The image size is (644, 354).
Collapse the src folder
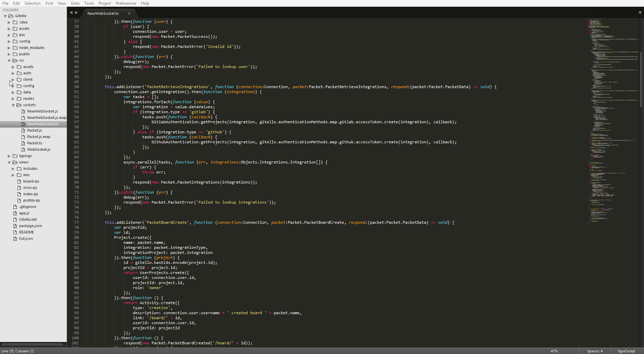[x=9, y=60]
